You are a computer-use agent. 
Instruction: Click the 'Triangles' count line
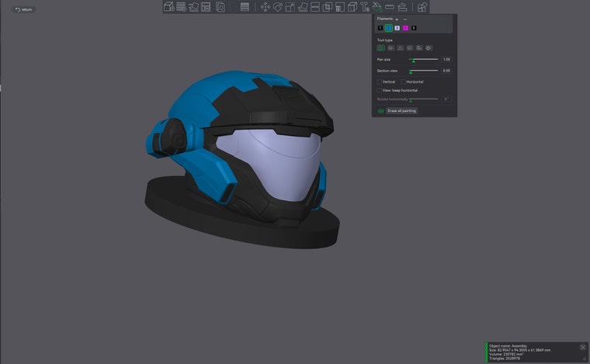pos(504,359)
